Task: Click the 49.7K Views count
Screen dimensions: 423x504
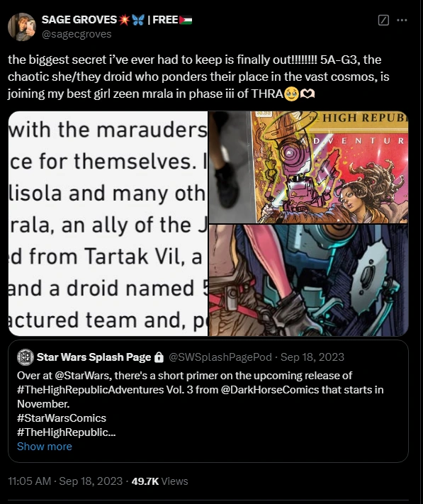Action: pos(159,481)
